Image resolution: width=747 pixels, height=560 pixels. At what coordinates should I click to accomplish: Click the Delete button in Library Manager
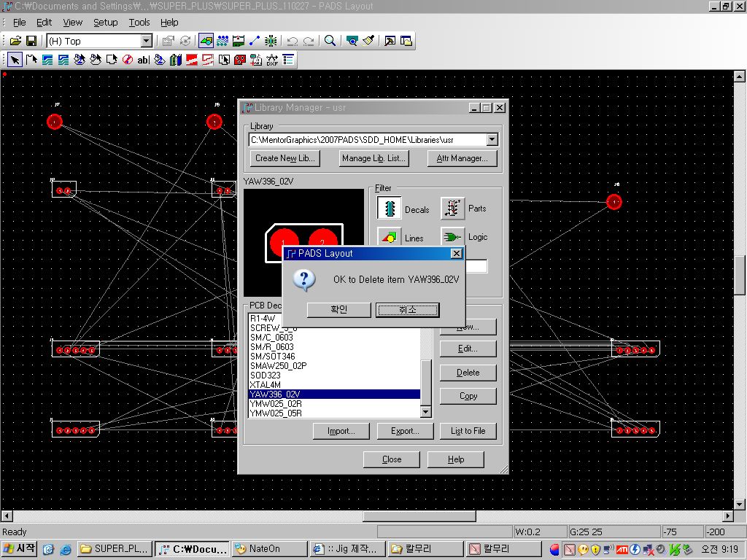tap(468, 373)
